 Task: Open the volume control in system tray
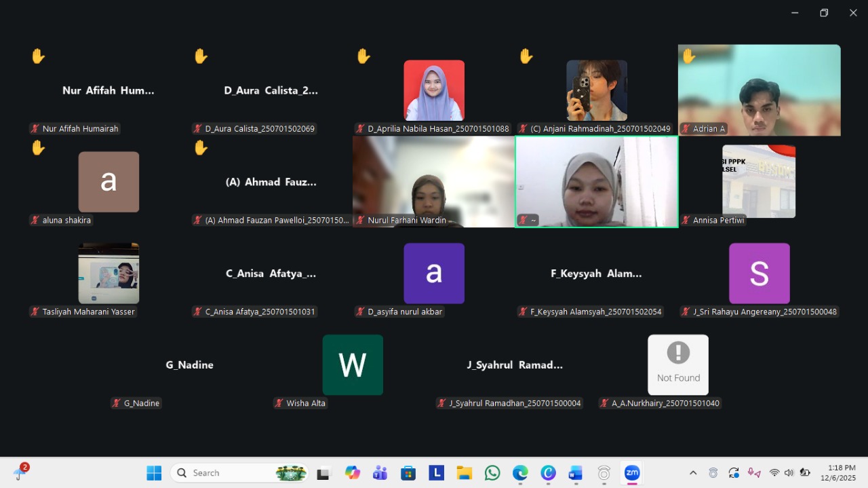coord(789,473)
